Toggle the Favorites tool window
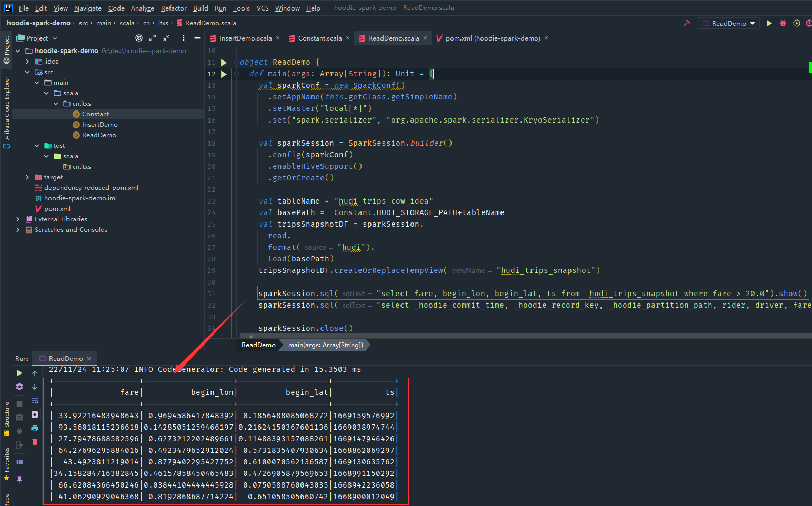The image size is (812, 506). click(6, 464)
